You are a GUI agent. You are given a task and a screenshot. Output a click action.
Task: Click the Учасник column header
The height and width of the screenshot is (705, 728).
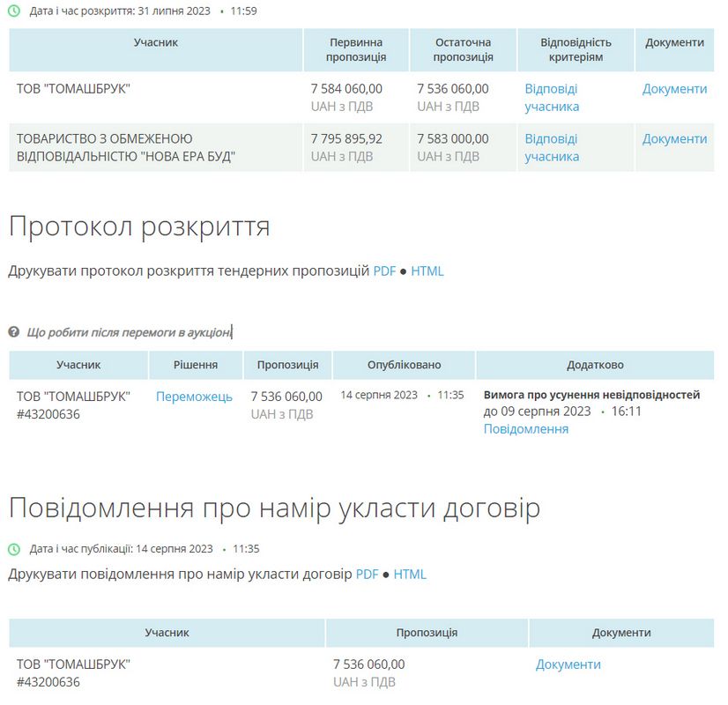pos(78,364)
